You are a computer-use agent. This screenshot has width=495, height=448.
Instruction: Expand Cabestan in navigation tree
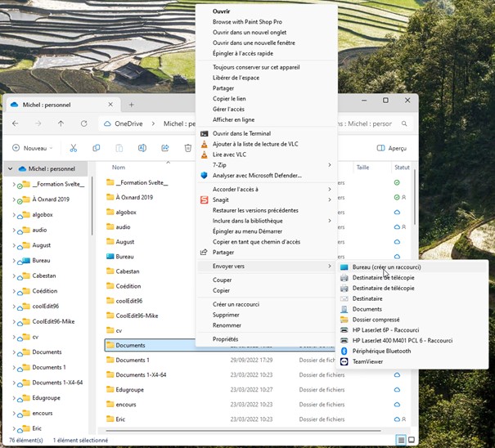coord(14,276)
